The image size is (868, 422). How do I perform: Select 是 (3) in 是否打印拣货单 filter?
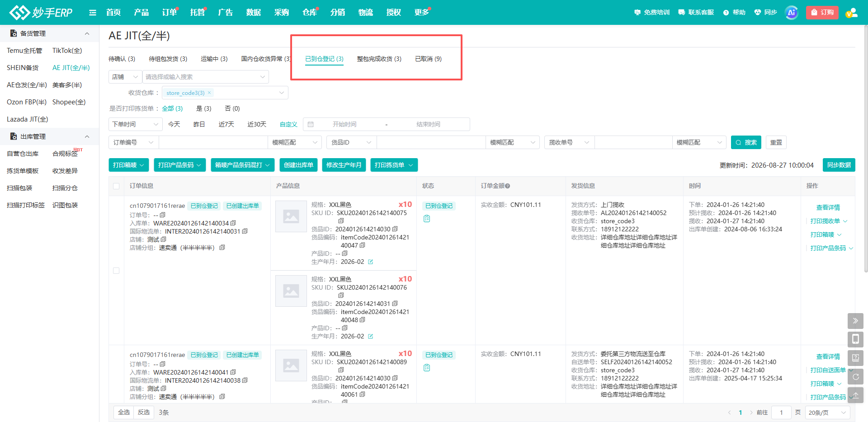point(204,108)
